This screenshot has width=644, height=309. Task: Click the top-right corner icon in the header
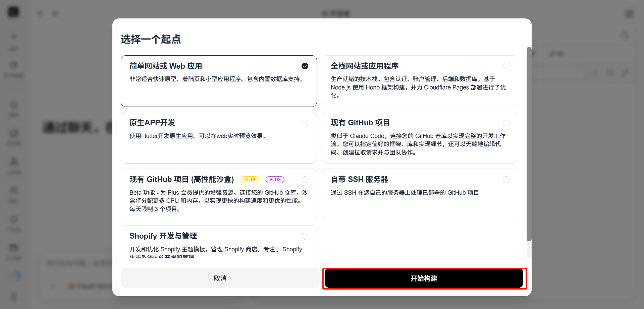pos(629,14)
